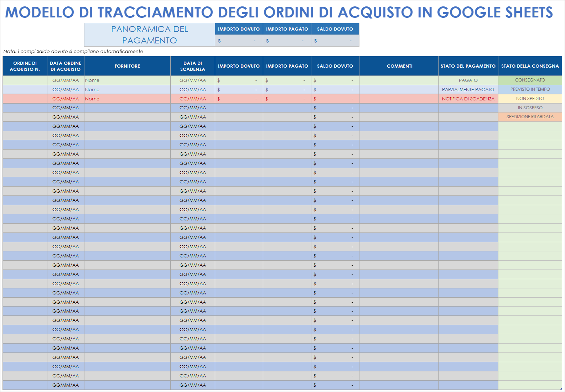The image size is (565, 392).
Task: Click the DATA DI SCADENZA column header
Action: 192,66
